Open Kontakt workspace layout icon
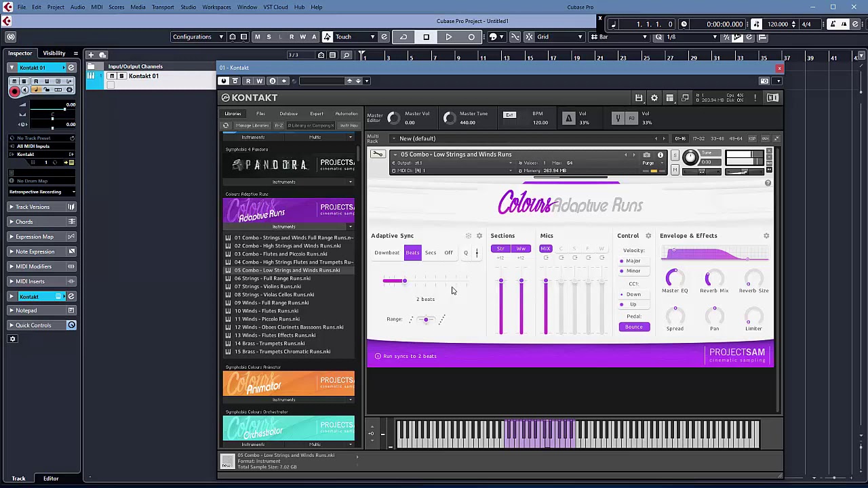Screen dimensions: 868x488 669,98
